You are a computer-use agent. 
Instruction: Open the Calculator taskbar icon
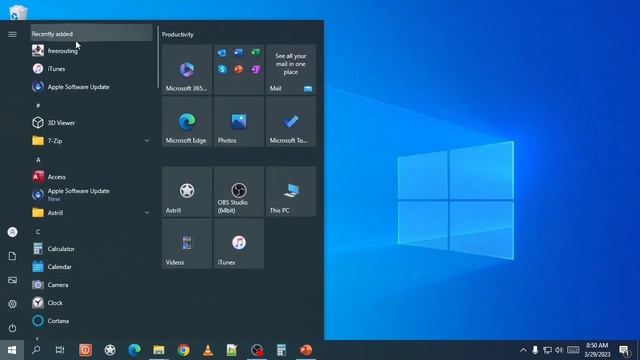(x=281, y=350)
